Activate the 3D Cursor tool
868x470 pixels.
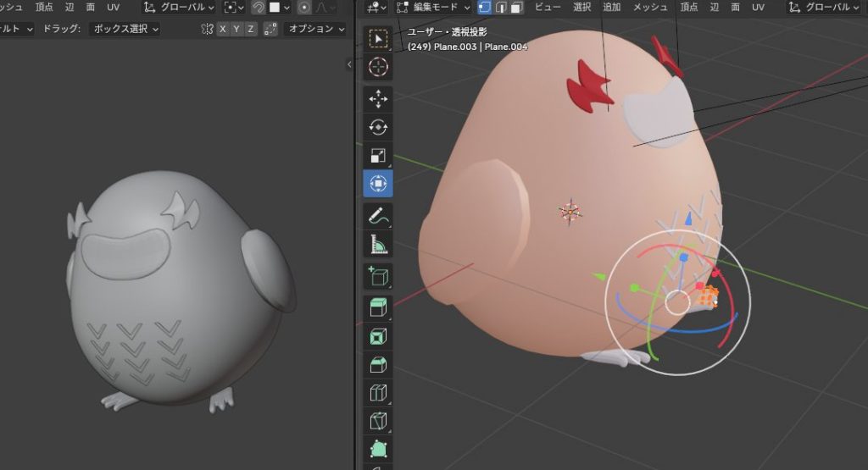pos(378,67)
